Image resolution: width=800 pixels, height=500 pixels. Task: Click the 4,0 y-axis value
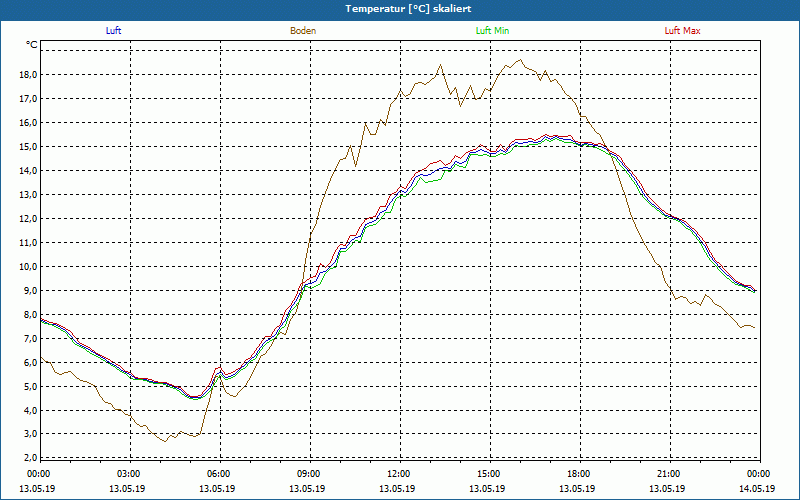click(31, 410)
